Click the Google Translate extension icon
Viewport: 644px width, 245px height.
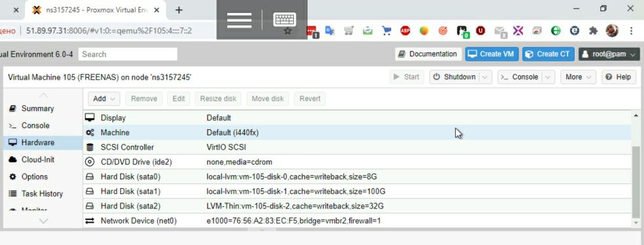coord(330,31)
